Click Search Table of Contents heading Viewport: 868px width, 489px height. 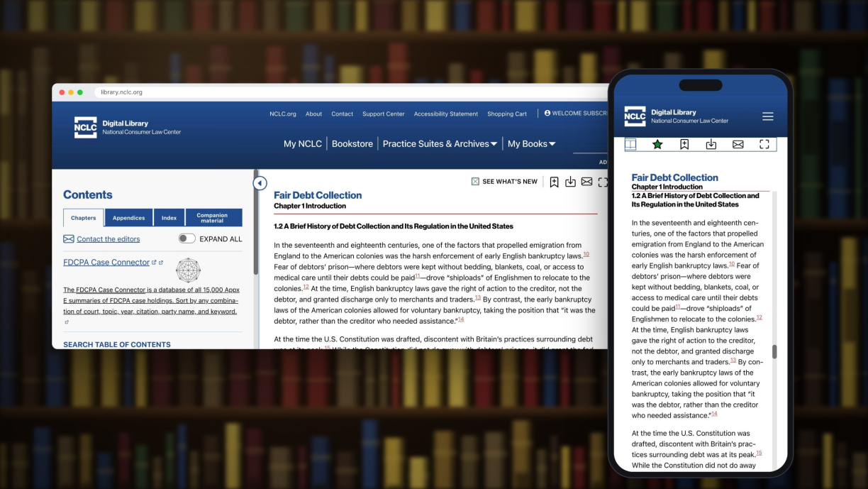(117, 344)
